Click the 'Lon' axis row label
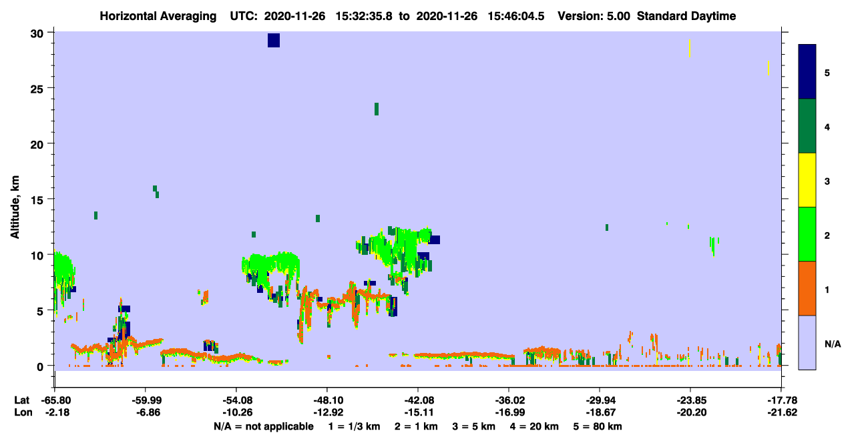 [23, 412]
